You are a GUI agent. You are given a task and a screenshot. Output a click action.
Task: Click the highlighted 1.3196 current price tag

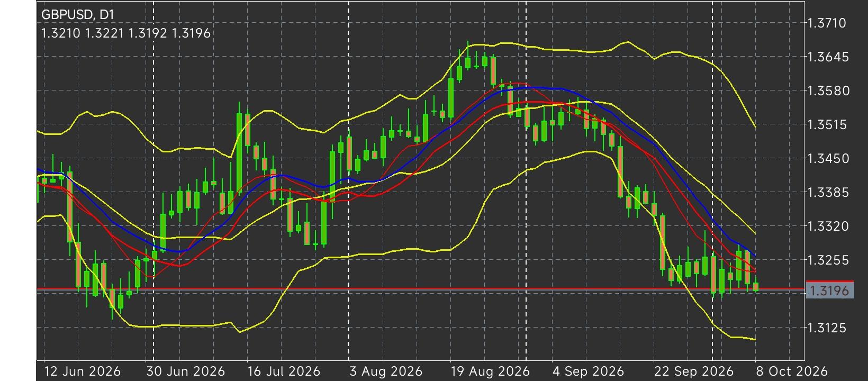point(829,290)
